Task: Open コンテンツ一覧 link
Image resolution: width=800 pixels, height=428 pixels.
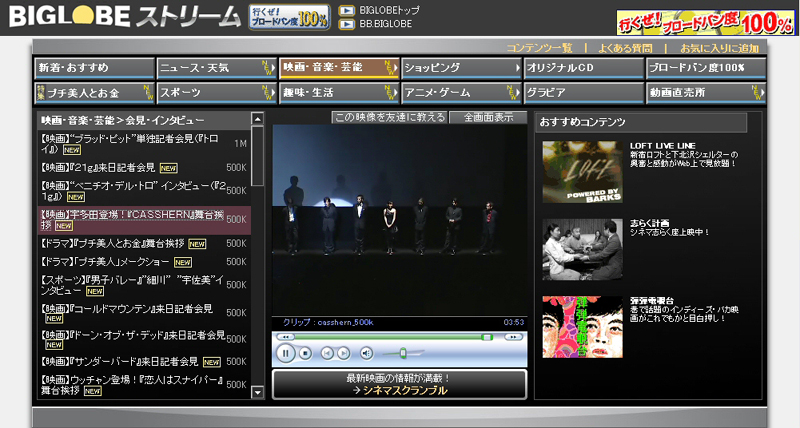Action: tap(539, 48)
